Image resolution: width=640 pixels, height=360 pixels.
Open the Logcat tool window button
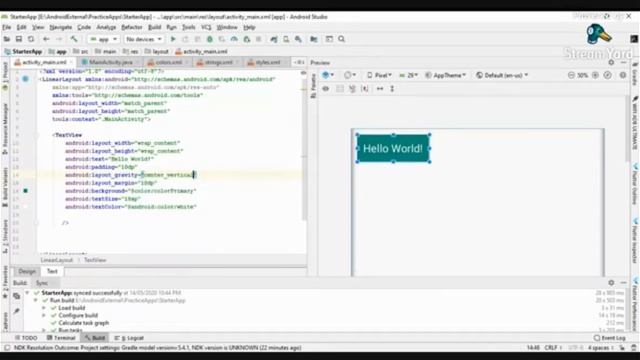click(x=129, y=338)
